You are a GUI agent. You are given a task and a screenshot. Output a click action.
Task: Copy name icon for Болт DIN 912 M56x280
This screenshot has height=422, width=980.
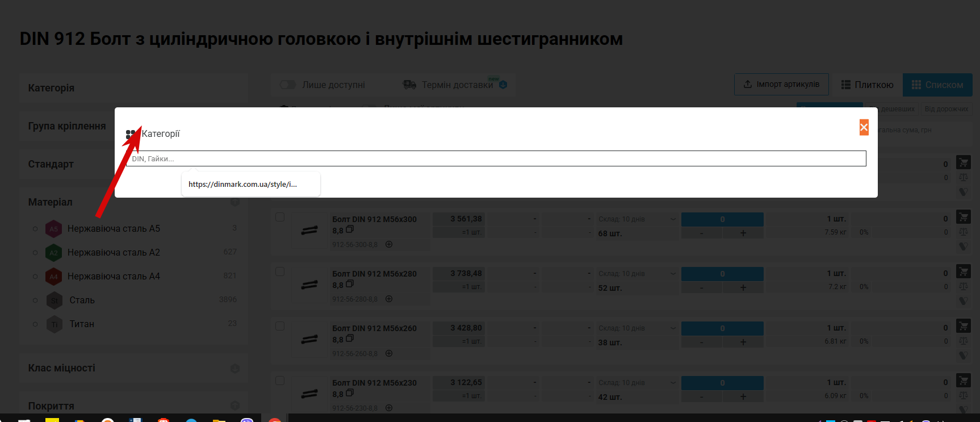[x=350, y=284]
